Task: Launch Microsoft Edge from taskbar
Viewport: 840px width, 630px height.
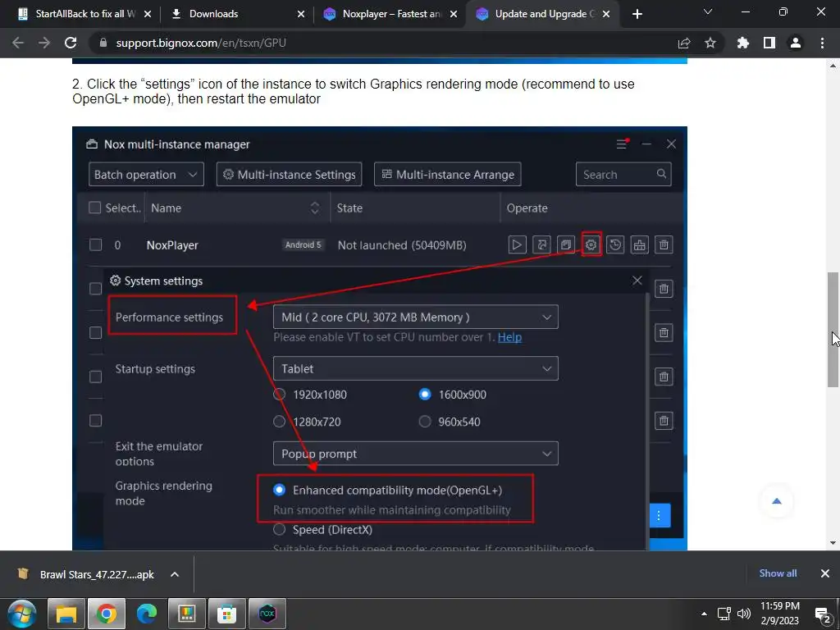Action: 147,614
